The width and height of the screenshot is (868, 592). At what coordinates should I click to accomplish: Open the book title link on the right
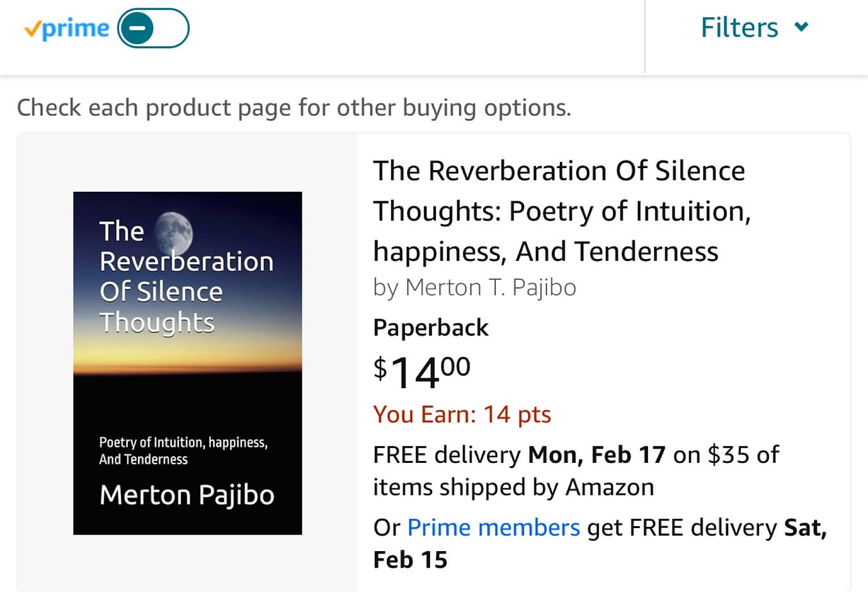560,211
